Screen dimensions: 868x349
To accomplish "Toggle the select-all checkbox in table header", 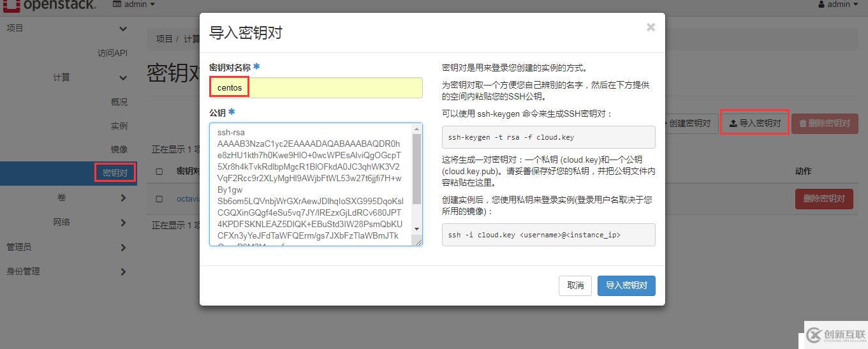I will (159, 172).
